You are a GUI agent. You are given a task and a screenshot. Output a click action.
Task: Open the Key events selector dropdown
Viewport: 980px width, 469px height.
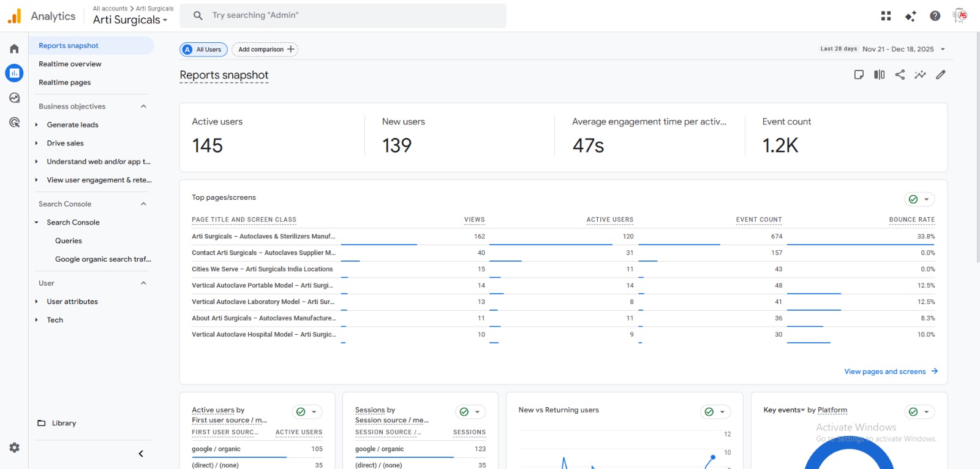pos(784,410)
